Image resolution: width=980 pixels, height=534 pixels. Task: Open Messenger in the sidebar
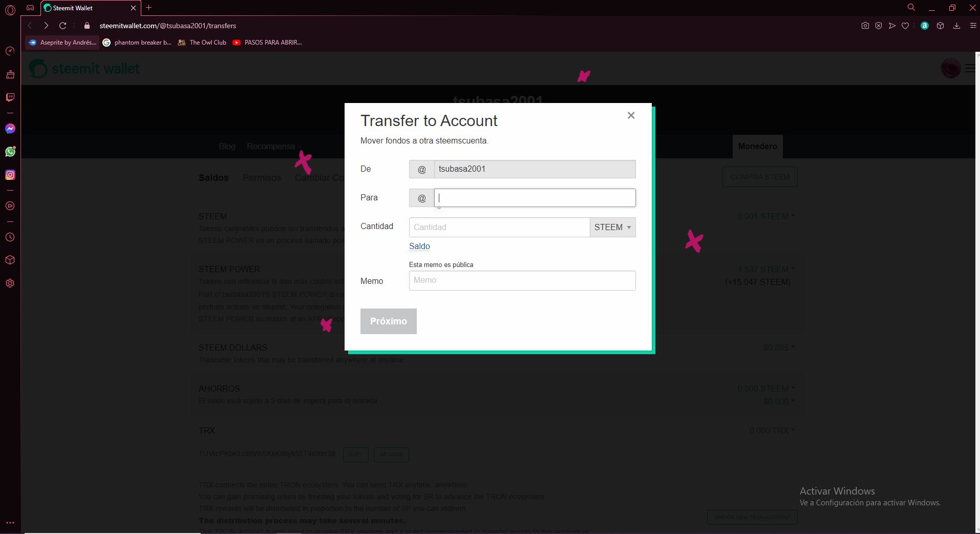click(x=10, y=129)
